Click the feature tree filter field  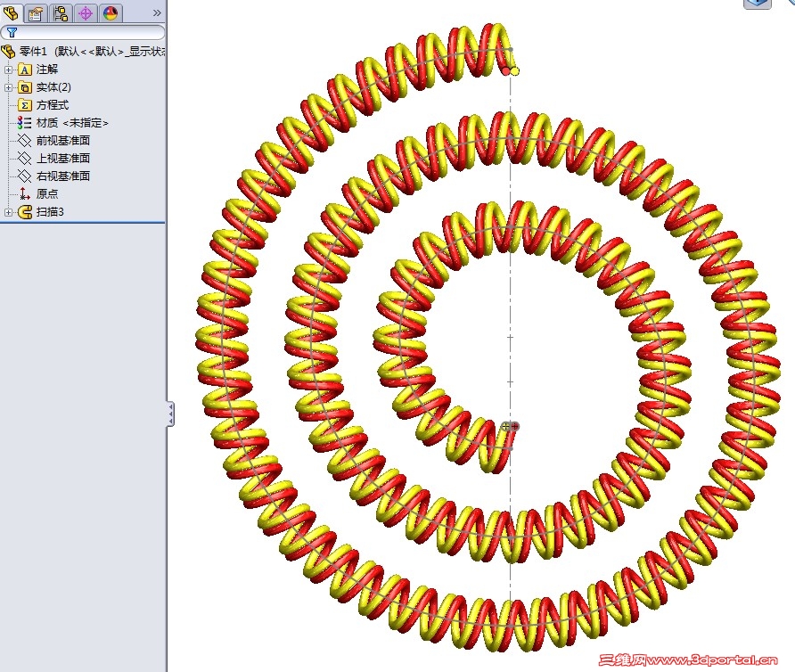(x=83, y=32)
